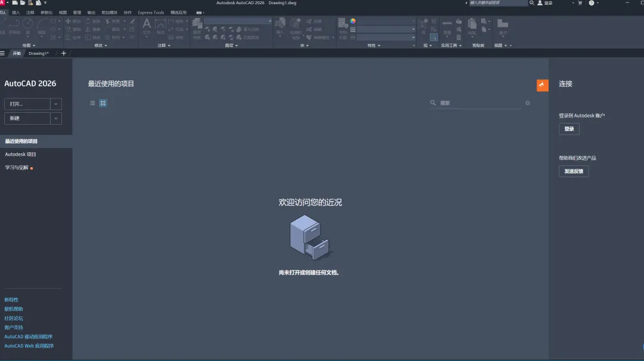Click the 新建 button
The width and height of the screenshot is (644, 361).
click(27, 118)
